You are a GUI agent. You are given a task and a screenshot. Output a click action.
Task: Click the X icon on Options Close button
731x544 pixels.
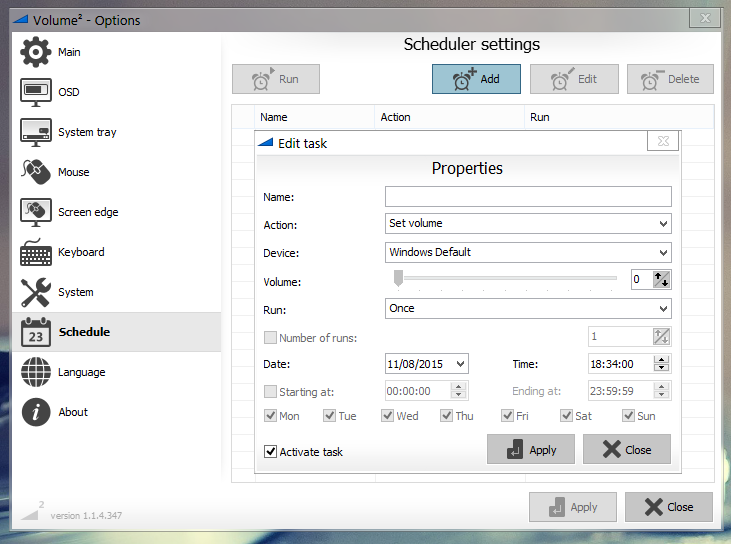(653, 507)
